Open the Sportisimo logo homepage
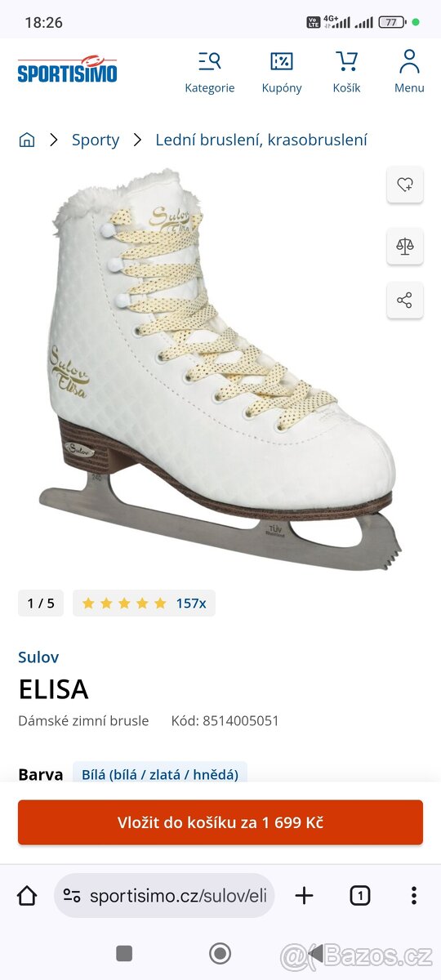 [x=67, y=69]
